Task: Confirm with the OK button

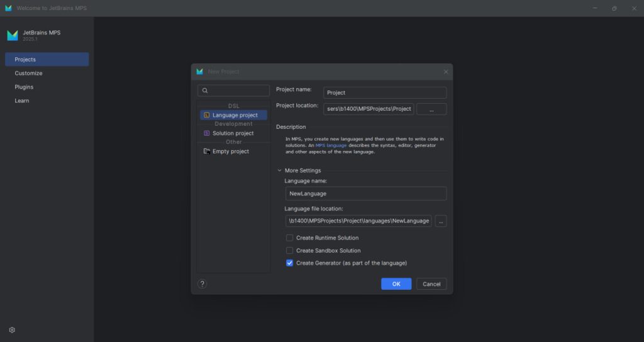Action: 396,284
